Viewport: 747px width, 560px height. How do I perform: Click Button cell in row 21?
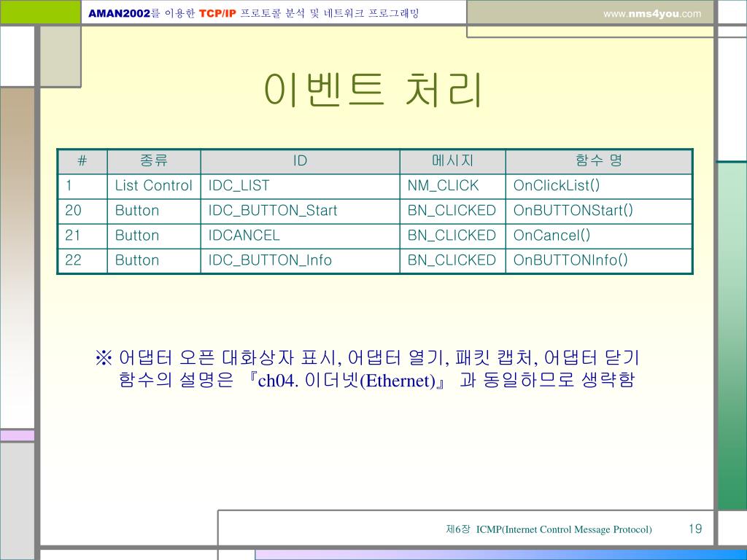tap(154, 236)
